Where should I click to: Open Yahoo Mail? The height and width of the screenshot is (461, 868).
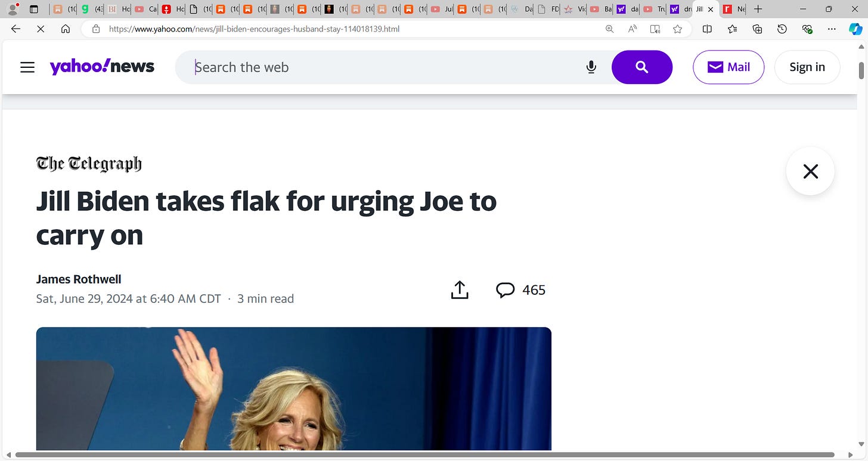pyautogui.click(x=728, y=67)
